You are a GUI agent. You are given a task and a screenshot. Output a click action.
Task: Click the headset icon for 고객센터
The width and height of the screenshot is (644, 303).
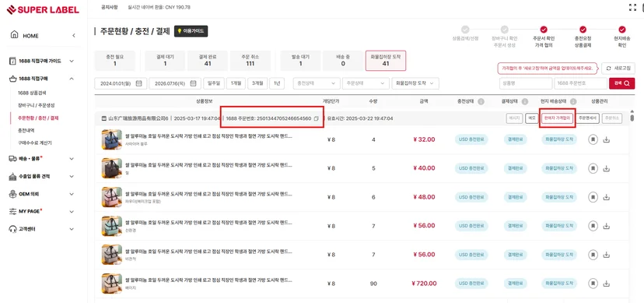click(x=12, y=229)
